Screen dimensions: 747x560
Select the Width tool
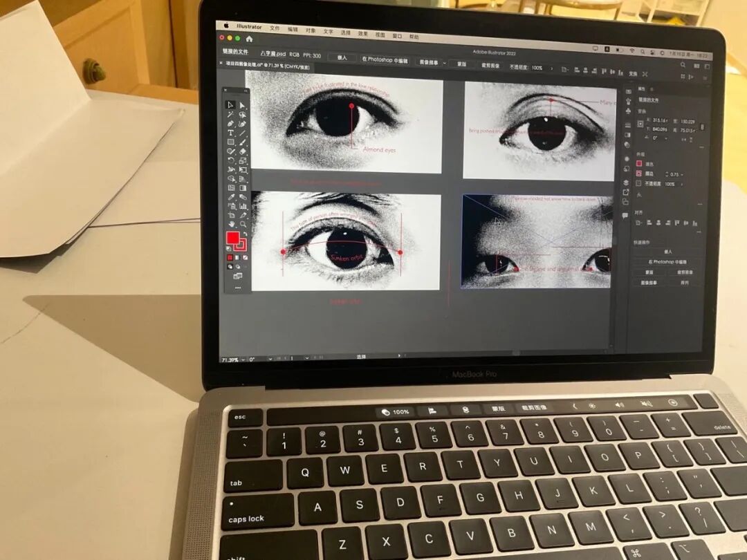231,169
